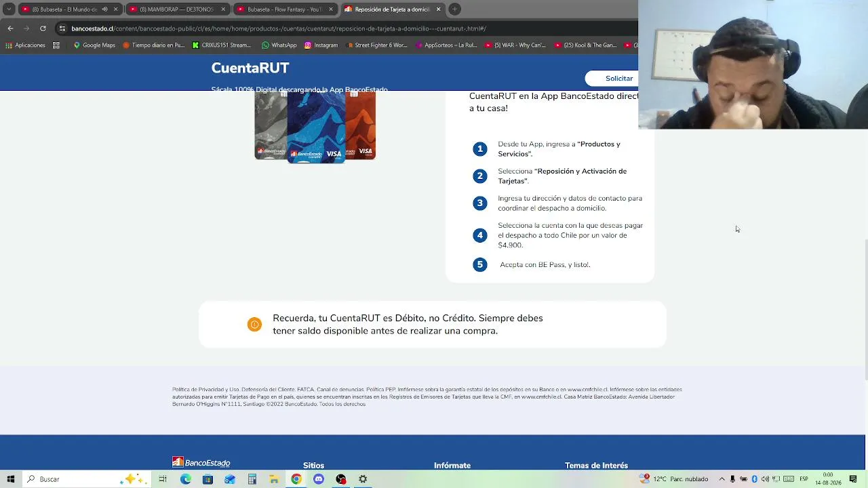This screenshot has height=488, width=868.
Task: Click the ESP language indicator
Action: 804,479
